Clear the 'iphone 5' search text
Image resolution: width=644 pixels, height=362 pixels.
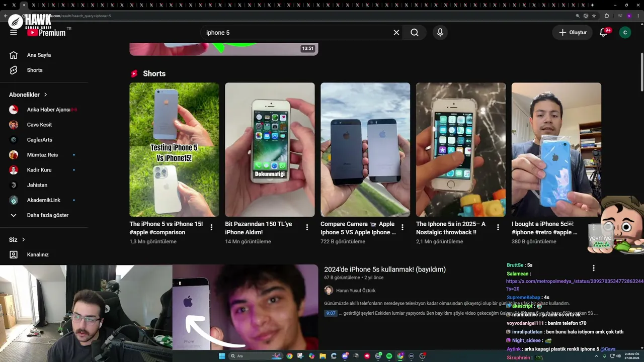pos(396,33)
